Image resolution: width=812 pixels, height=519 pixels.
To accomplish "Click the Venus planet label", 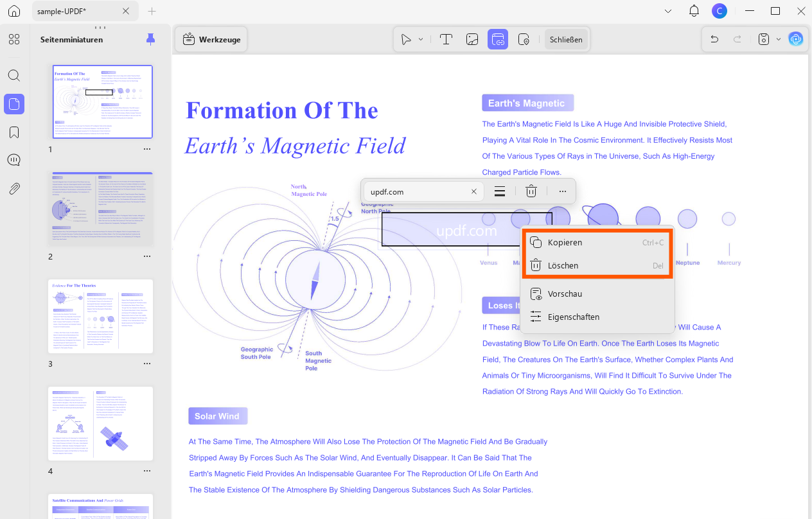I will [x=489, y=263].
